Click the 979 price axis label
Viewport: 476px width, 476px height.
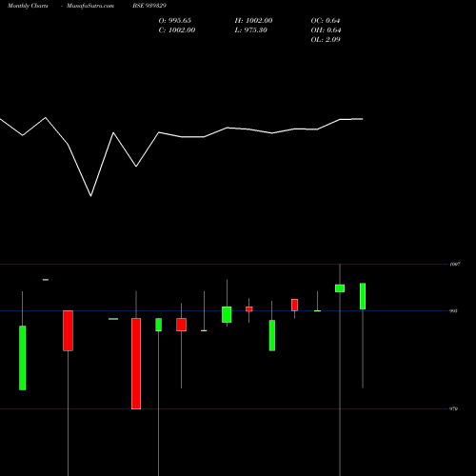pos(454,408)
